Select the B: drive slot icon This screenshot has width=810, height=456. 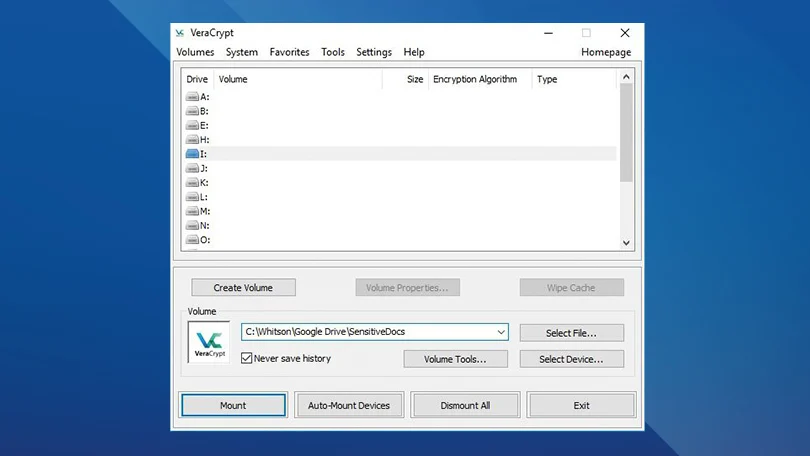coord(192,111)
